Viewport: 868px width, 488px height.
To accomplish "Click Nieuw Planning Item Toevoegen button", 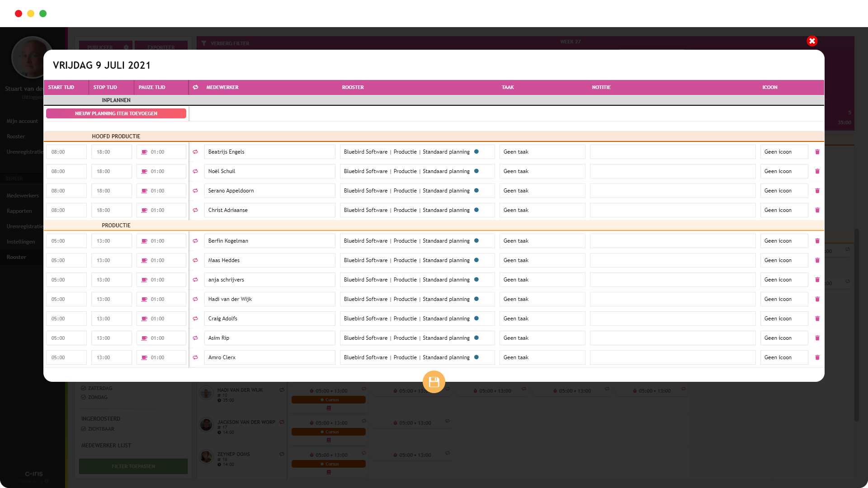I will [x=116, y=113].
